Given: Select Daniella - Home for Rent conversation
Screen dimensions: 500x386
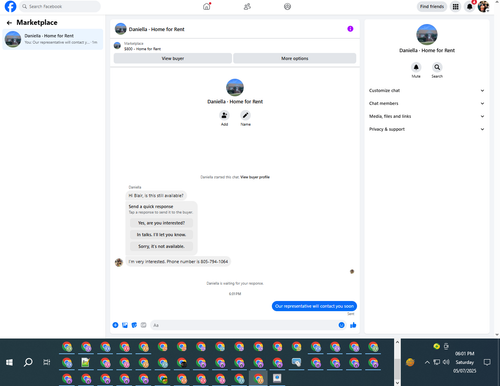Looking at the screenshot, I should click(x=53, y=39).
